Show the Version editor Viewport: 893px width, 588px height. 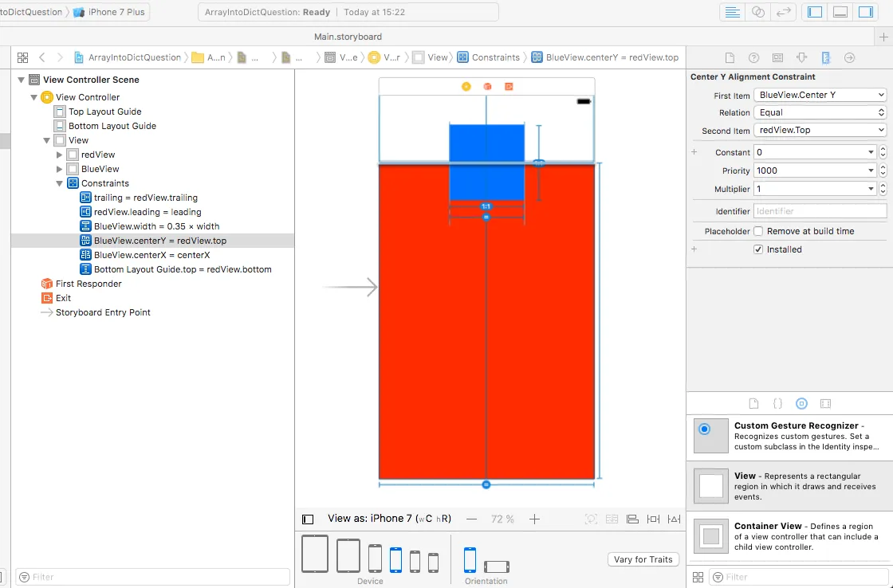tap(784, 12)
